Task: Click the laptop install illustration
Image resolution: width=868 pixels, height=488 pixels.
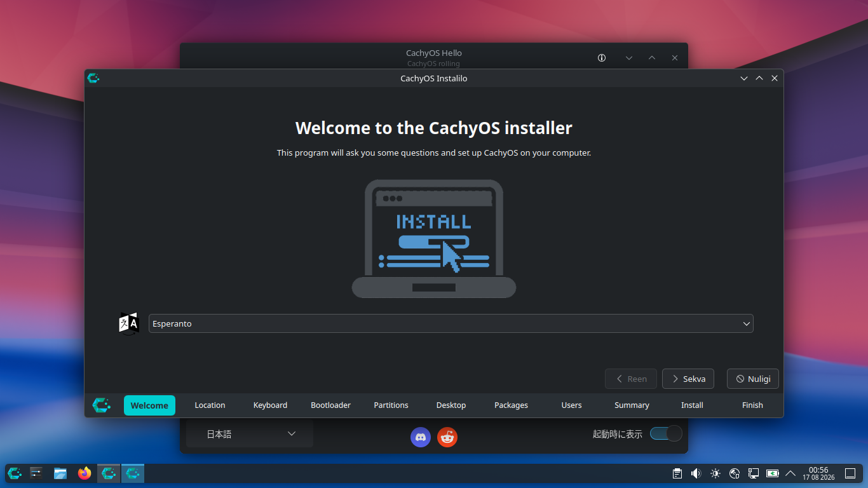Action: tap(434, 238)
